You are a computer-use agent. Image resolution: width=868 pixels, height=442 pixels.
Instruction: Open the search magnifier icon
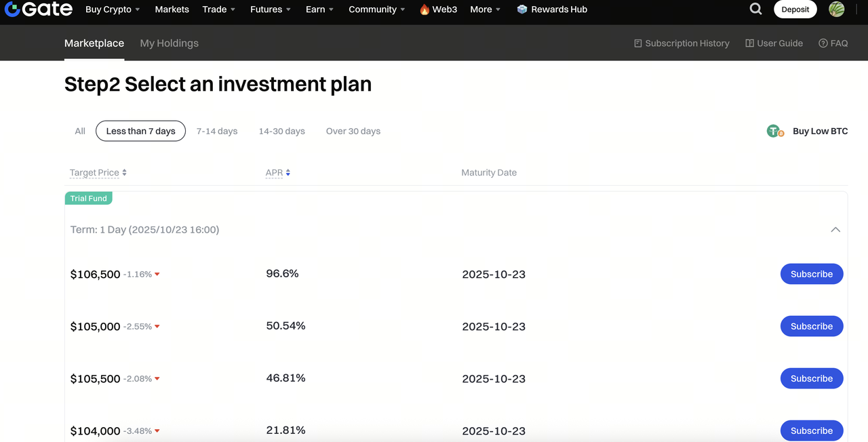[x=756, y=9]
